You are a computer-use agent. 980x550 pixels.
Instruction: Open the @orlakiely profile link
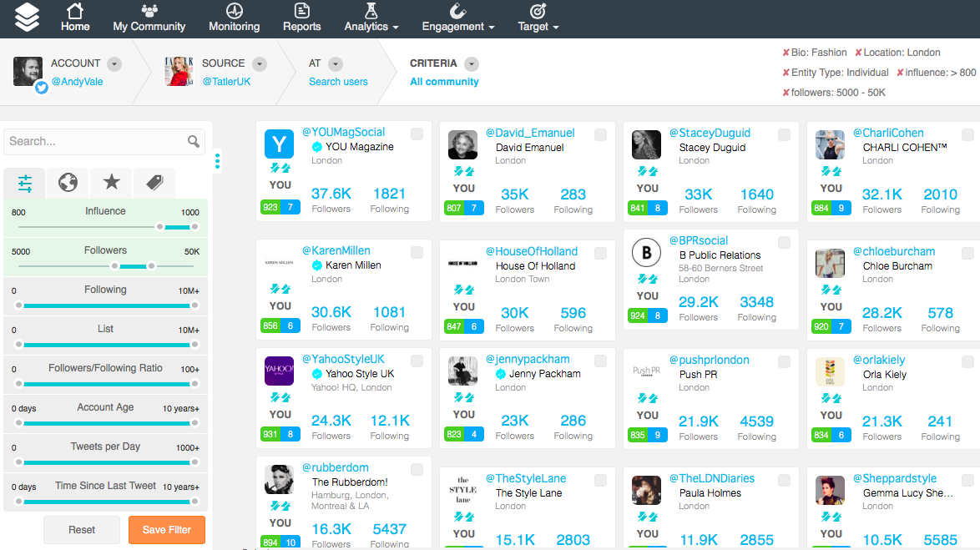pos(879,360)
